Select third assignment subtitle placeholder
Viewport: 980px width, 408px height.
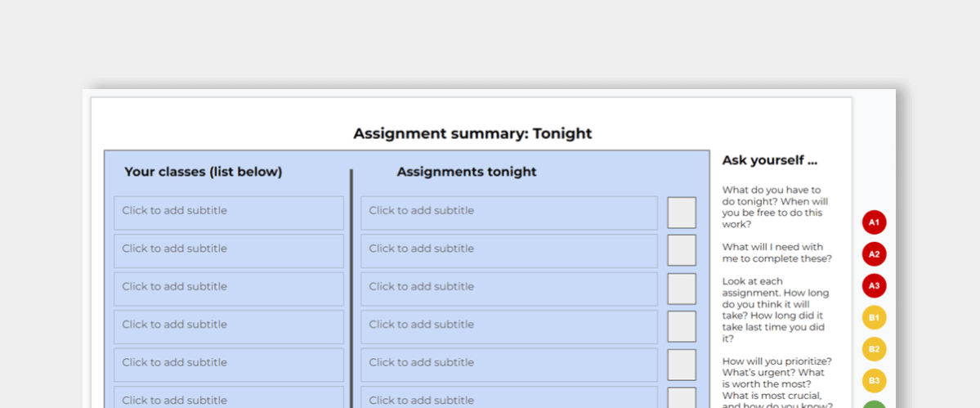509,289
